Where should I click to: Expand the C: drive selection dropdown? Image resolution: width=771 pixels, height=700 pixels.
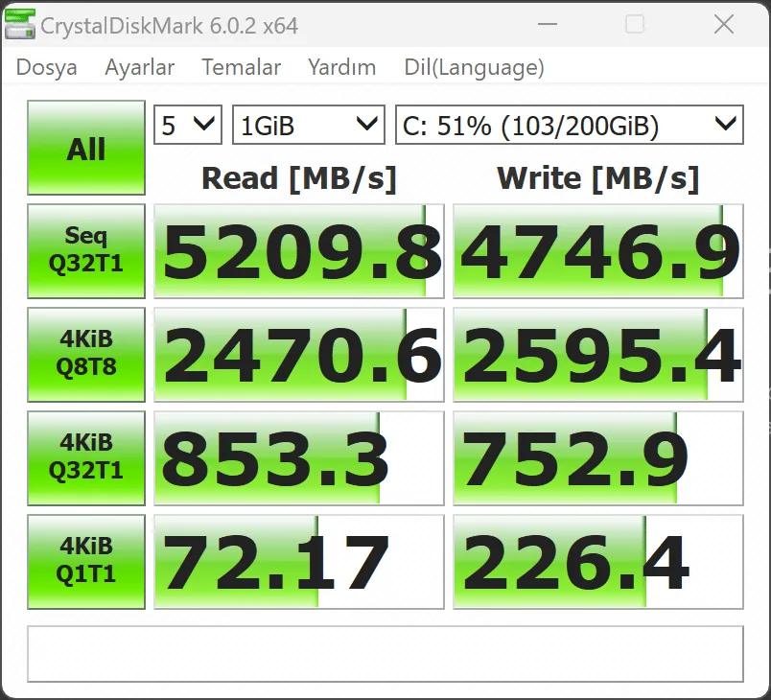[x=570, y=125]
